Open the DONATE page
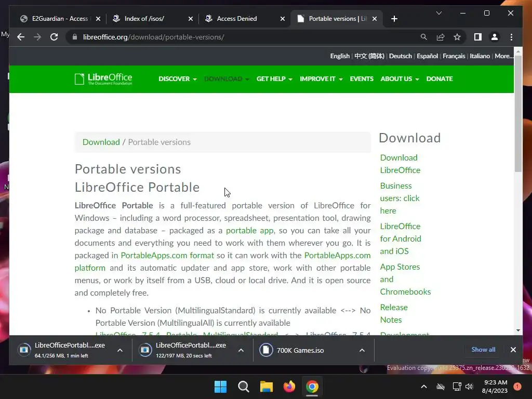Screen dimensions: 532x399 pos(440,79)
